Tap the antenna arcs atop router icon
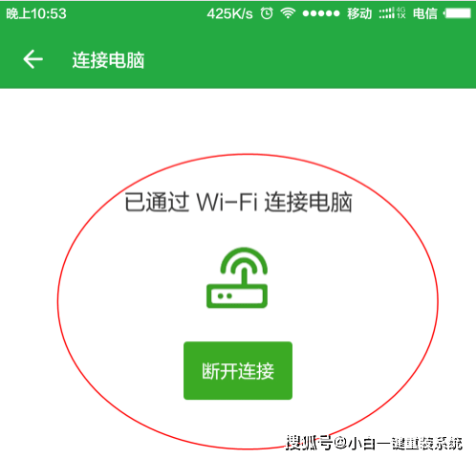The height and width of the screenshot is (459, 476). click(244, 261)
